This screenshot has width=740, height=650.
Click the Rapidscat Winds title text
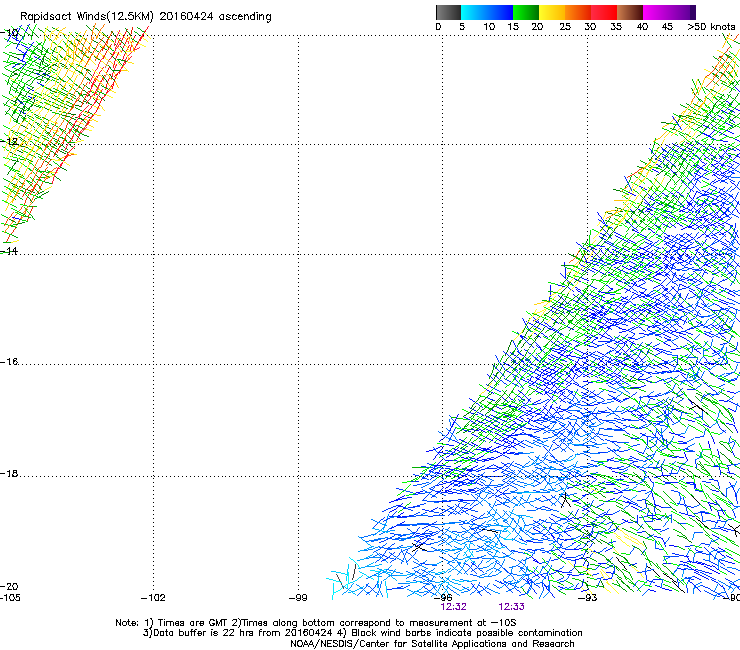[x=145, y=17]
